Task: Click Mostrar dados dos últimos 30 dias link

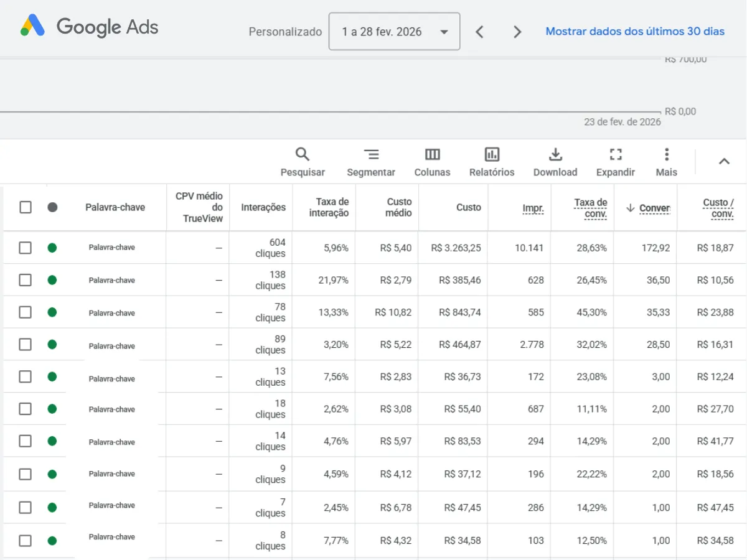Action: click(x=635, y=31)
